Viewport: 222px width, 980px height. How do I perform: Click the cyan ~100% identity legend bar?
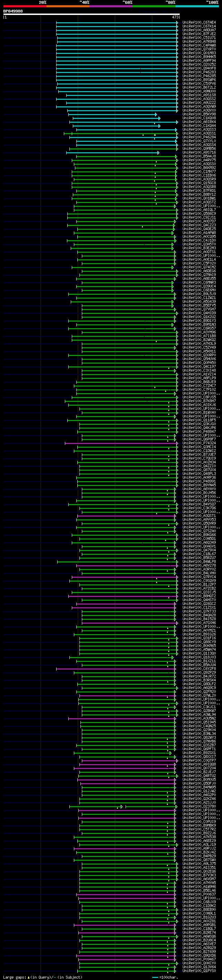click(x=197, y=6)
